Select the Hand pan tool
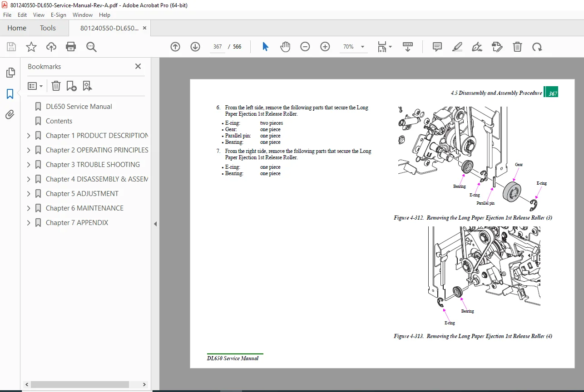Image resolution: width=584 pixels, height=392 pixels. click(285, 47)
